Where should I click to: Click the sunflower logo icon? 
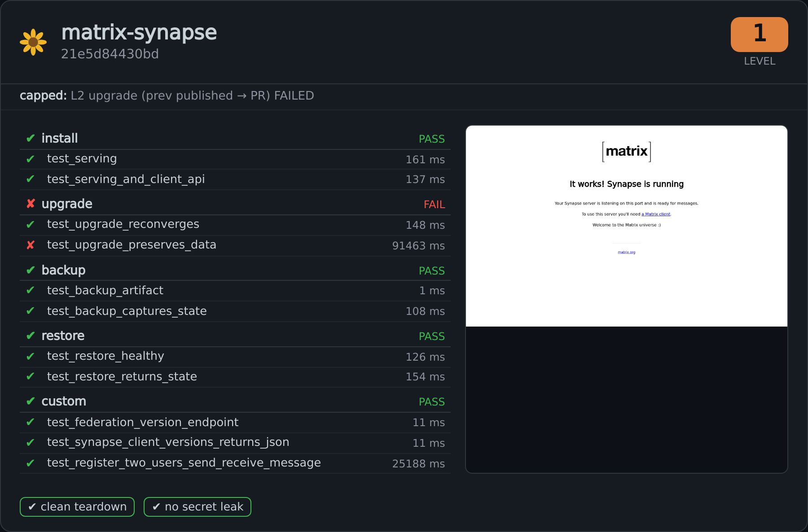coord(33,42)
